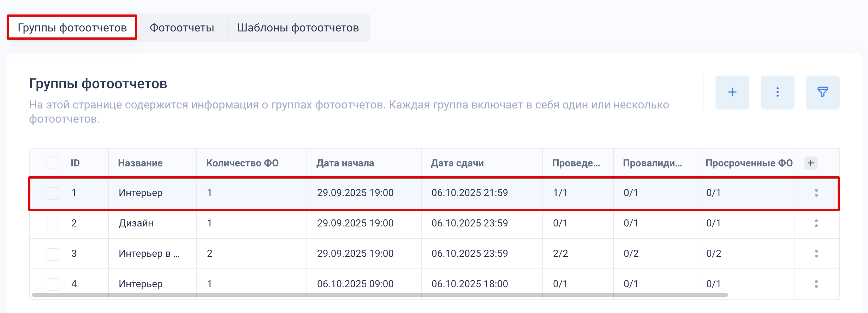The width and height of the screenshot is (868, 313).
Task: Select the Группы фотоотчетов tab
Action: pos(72,28)
